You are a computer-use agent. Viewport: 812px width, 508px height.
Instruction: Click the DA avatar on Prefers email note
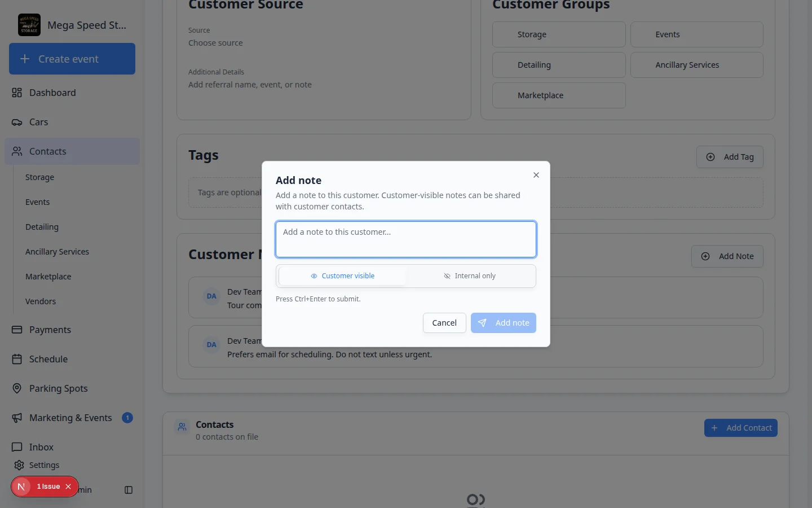pyautogui.click(x=211, y=344)
